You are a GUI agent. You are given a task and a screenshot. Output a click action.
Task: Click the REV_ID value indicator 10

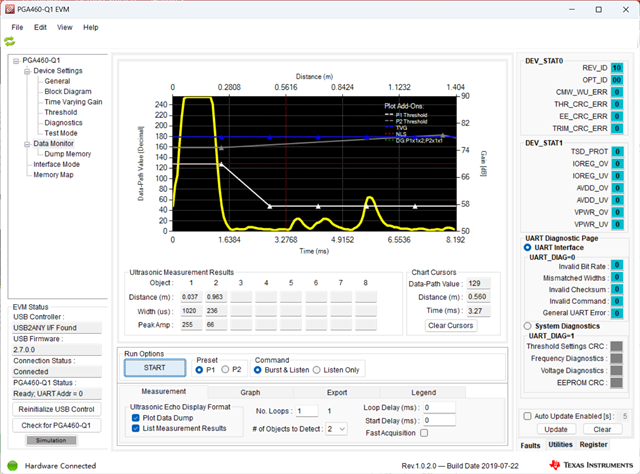pos(617,68)
